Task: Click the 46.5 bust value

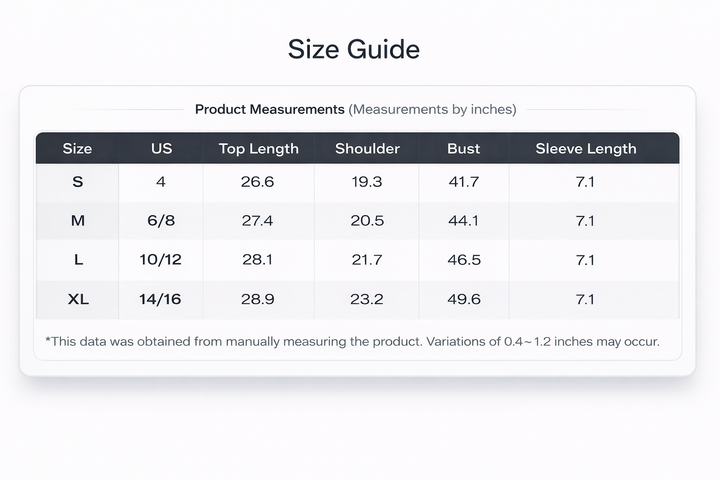Action: pyautogui.click(x=464, y=260)
